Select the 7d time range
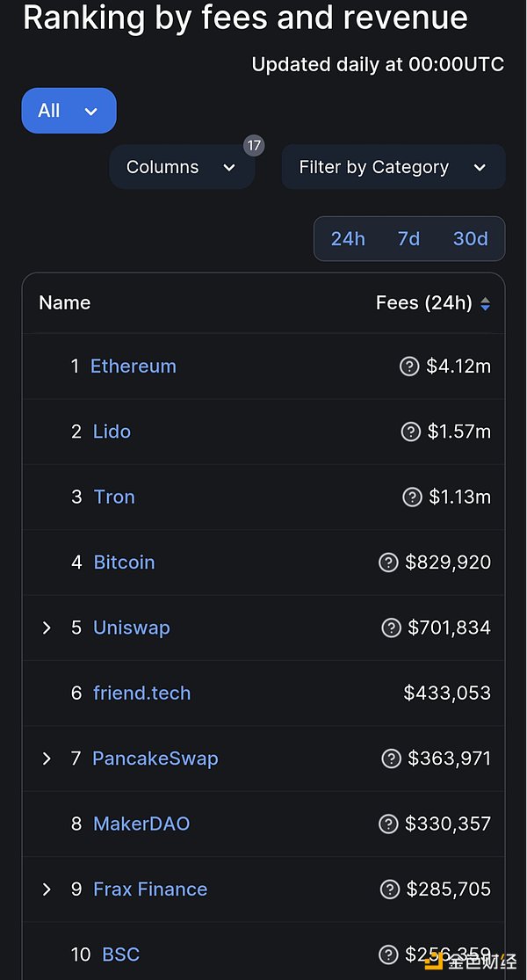The image size is (527, 980). (x=408, y=239)
